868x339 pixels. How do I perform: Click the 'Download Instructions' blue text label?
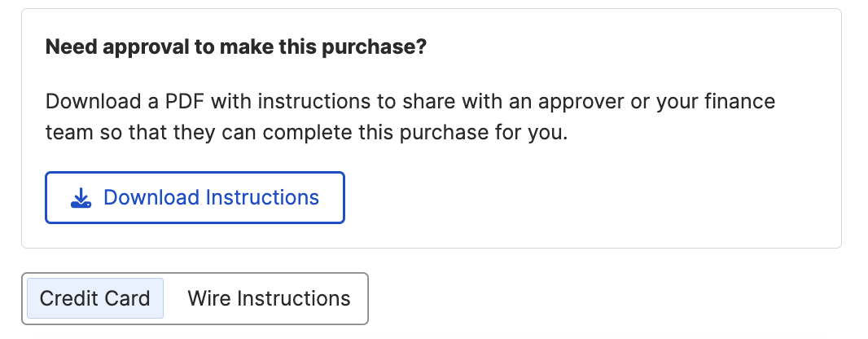point(212,198)
